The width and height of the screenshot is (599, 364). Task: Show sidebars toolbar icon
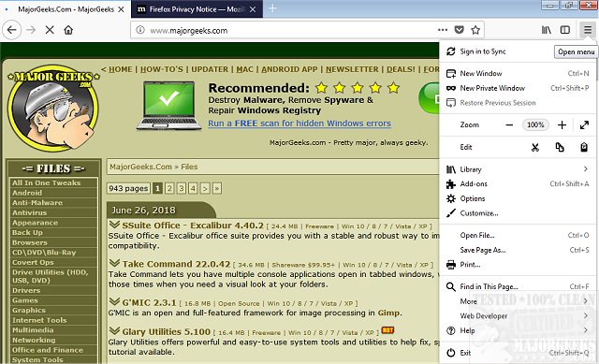(x=565, y=30)
